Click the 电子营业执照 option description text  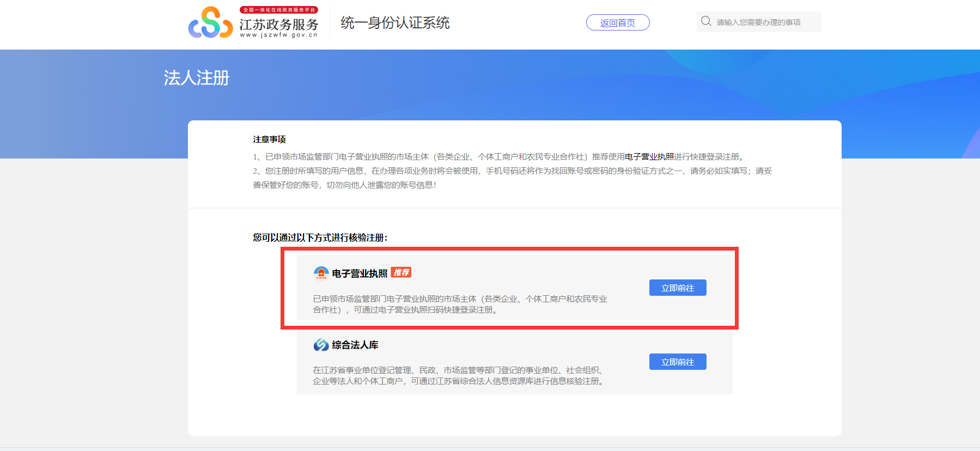click(x=459, y=304)
